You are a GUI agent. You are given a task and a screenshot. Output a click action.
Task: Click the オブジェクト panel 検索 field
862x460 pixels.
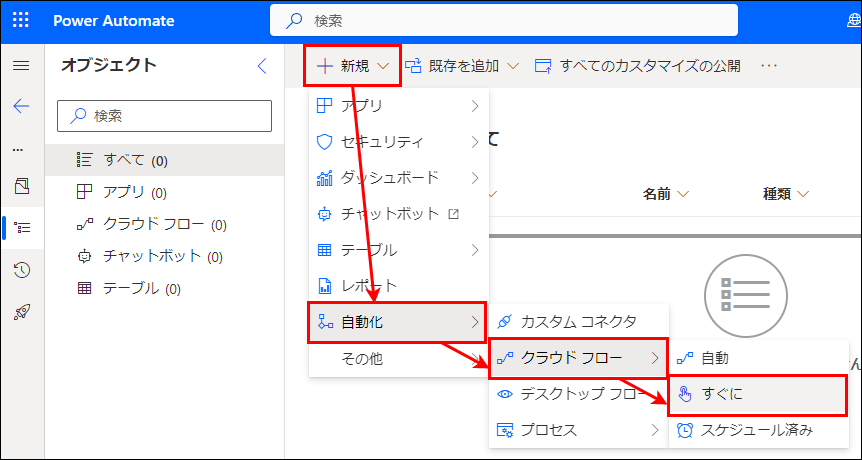pos(164,116)
